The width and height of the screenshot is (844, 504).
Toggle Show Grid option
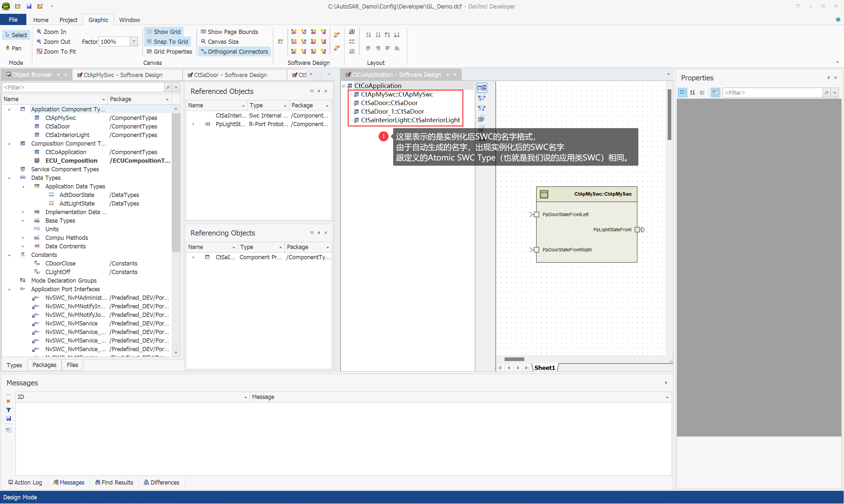click(x=164, y=32)
